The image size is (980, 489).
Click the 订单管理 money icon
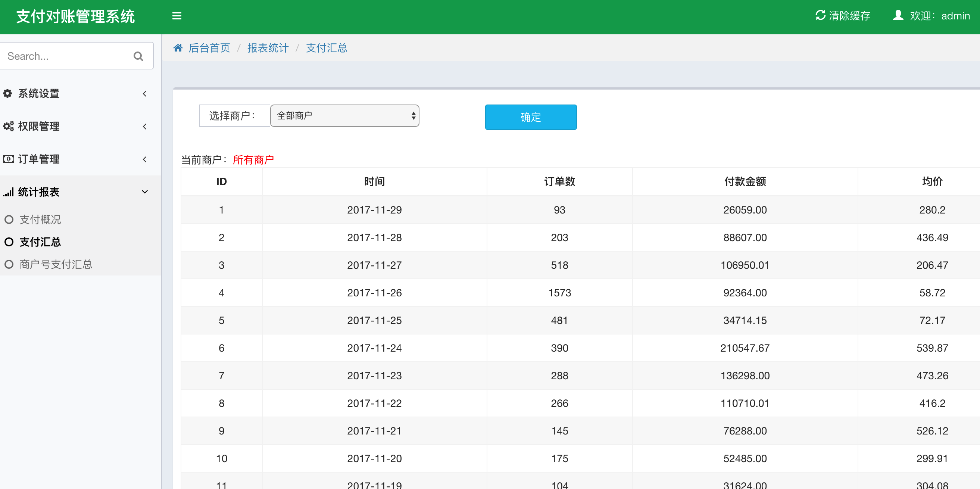coord(8,159)
